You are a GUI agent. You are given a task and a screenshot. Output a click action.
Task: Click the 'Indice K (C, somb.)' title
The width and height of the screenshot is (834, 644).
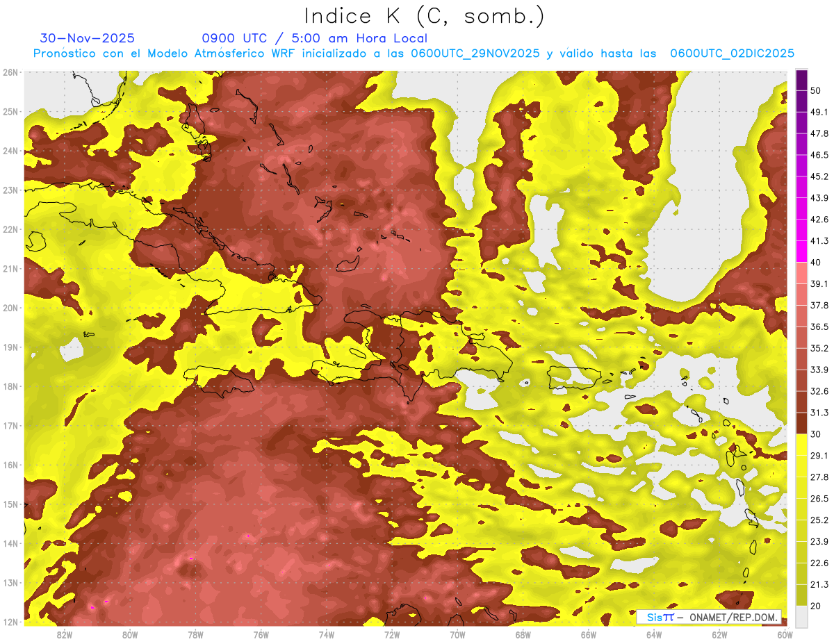(425, 17)
